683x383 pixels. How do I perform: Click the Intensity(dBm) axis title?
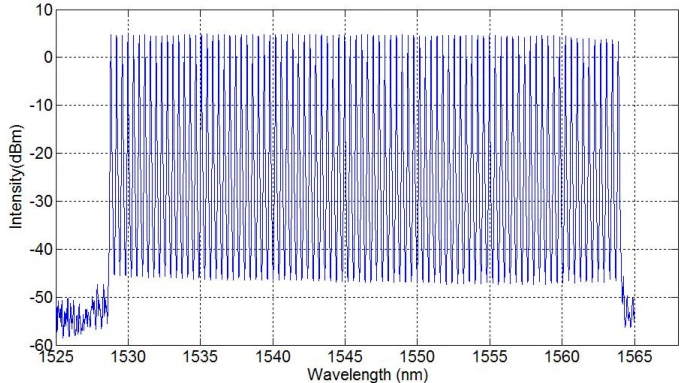(16, 177)
